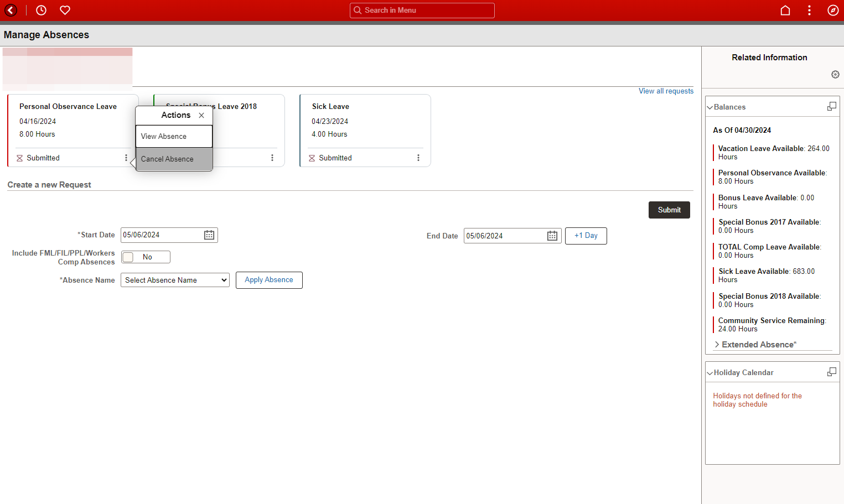
Task: Go to the home page icon
Action: click(x=785, y=10)
